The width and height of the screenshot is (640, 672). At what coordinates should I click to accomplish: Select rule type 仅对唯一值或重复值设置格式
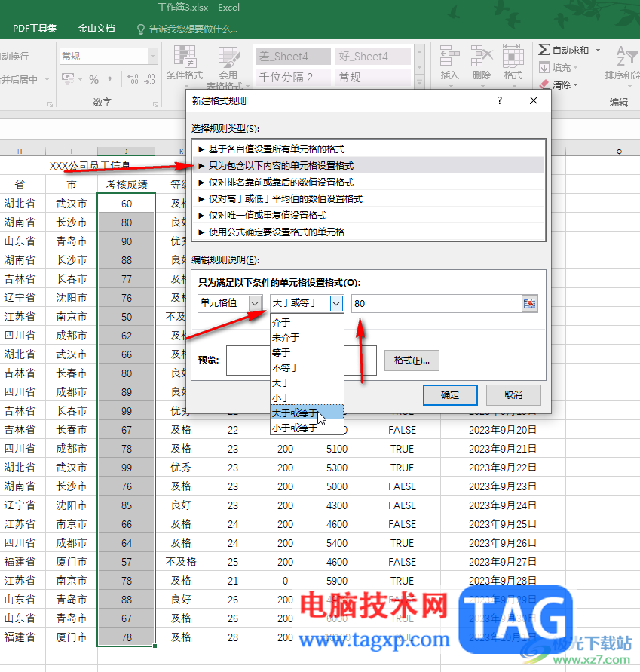tap(369, 215)
